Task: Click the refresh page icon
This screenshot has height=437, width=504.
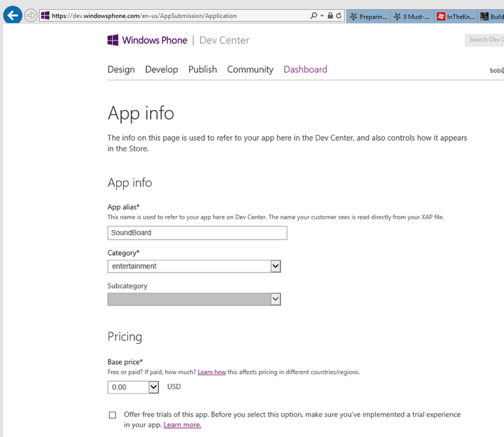Action: (339, 15)
